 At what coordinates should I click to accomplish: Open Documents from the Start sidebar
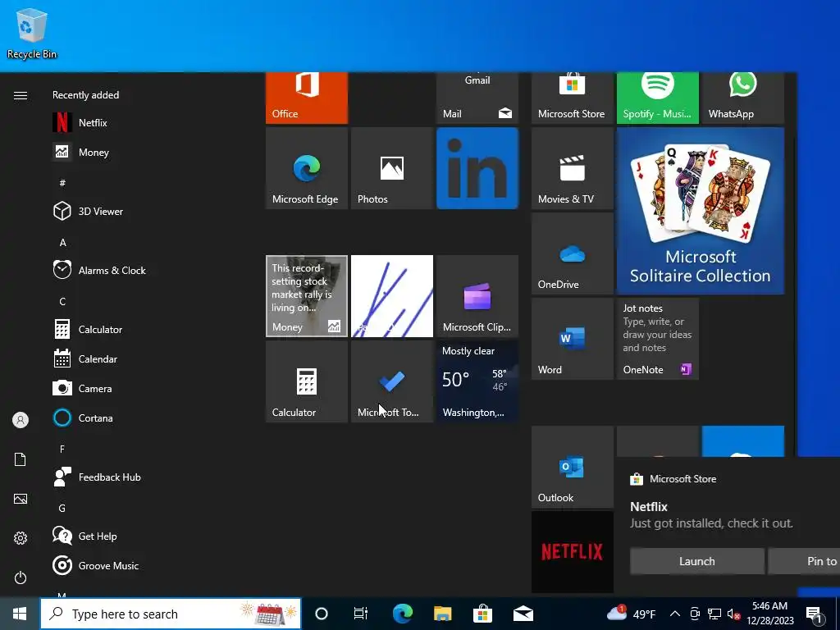click(21, 459)
